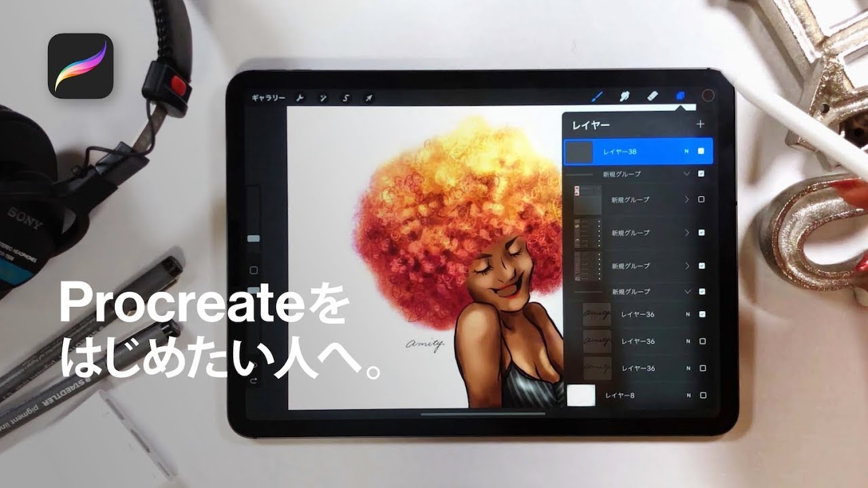Open the Adjustments magic wand menu

point(323,98)
